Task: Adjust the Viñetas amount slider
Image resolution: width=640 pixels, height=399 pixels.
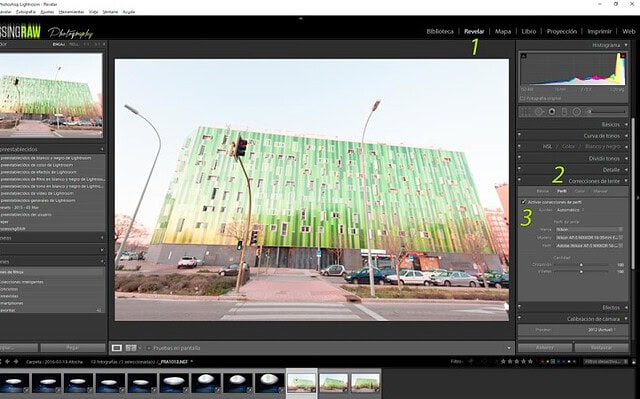Action: pos(581,271)
